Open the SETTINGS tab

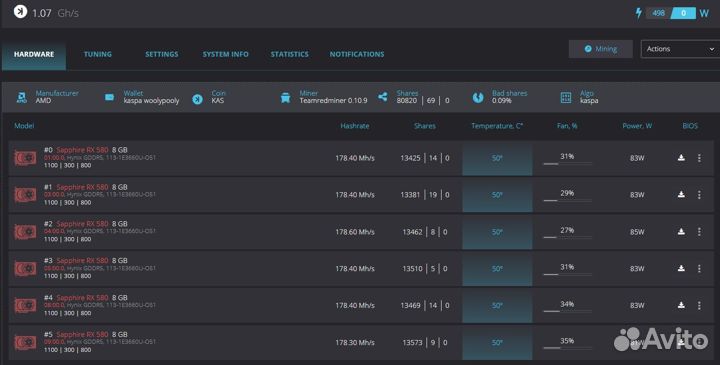tap(162, 54)
